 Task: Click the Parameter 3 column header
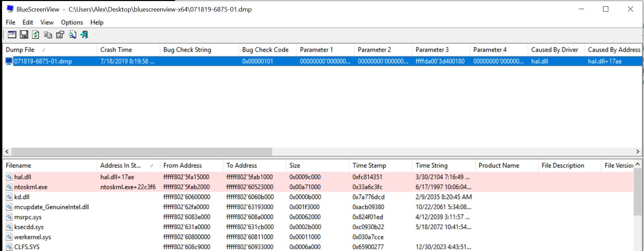pos(441,50)
